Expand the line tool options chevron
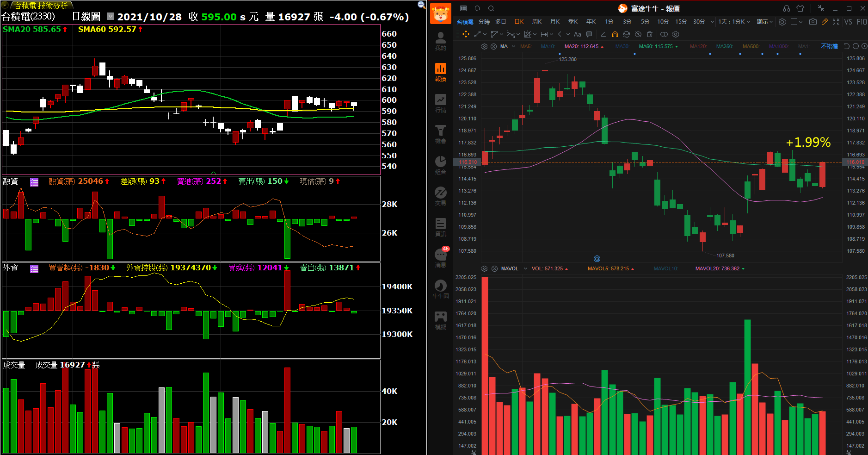 pyautogui.click(x=485, y=34)
